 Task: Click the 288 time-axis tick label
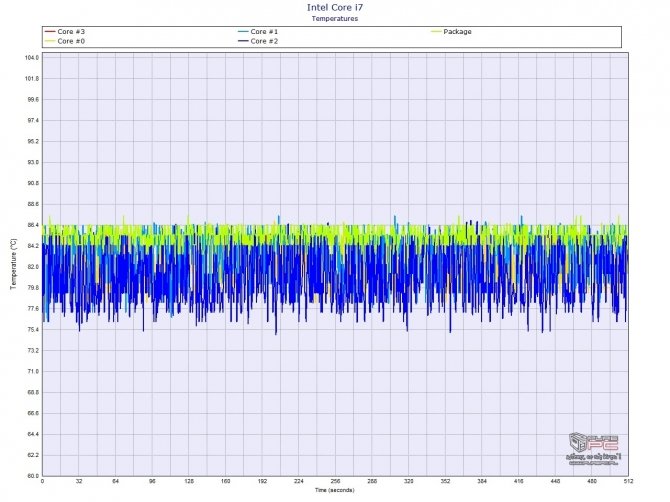click(372, 481)
